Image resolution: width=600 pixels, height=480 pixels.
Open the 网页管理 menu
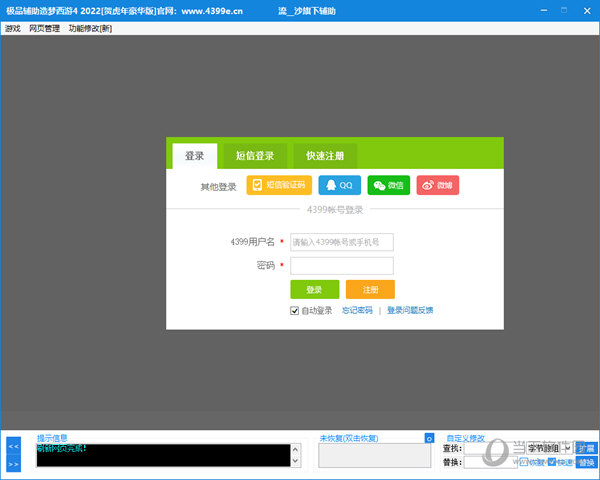44,28
